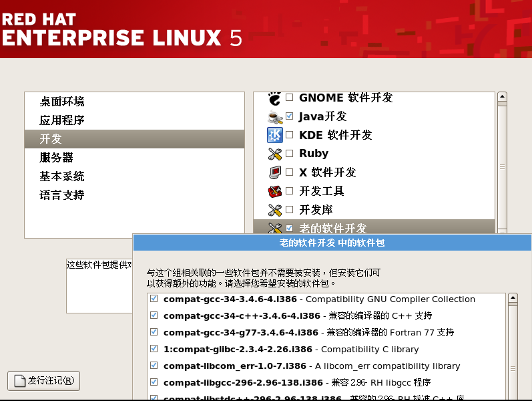Uncheck the compat-gcc-34-g77 package checkbox
The image size is (532, 401).
[154, 332]
